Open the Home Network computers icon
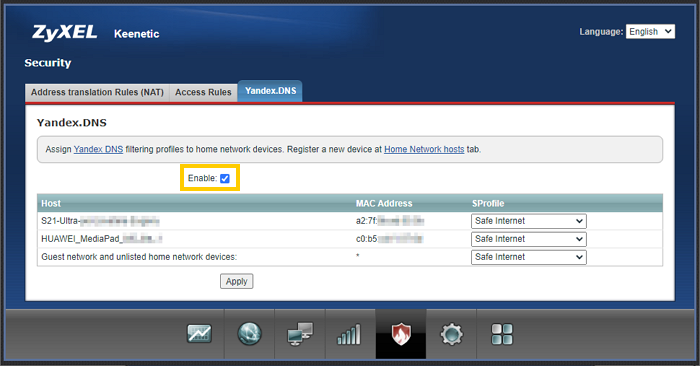 coord(300,334)
